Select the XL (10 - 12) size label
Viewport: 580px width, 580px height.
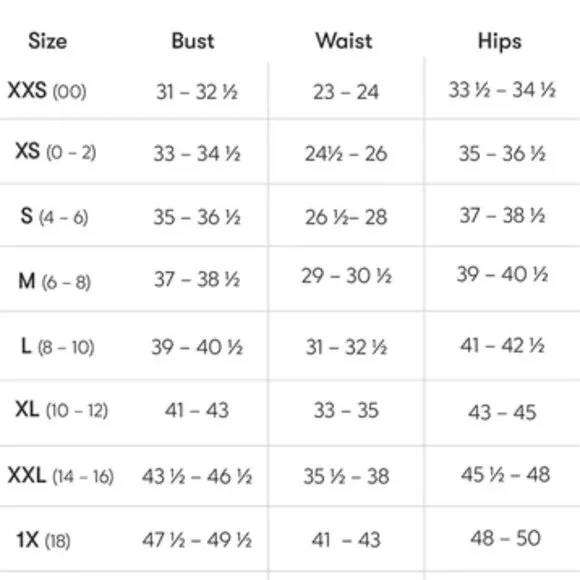(x=61, y=410)
